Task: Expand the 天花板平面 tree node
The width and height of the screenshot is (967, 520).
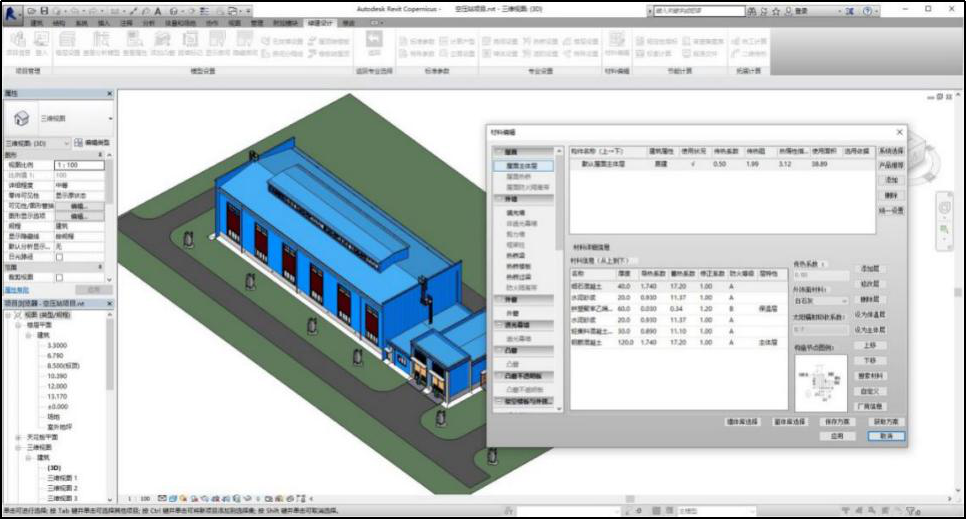Action: pyautogui.click(x=19, y=437)
